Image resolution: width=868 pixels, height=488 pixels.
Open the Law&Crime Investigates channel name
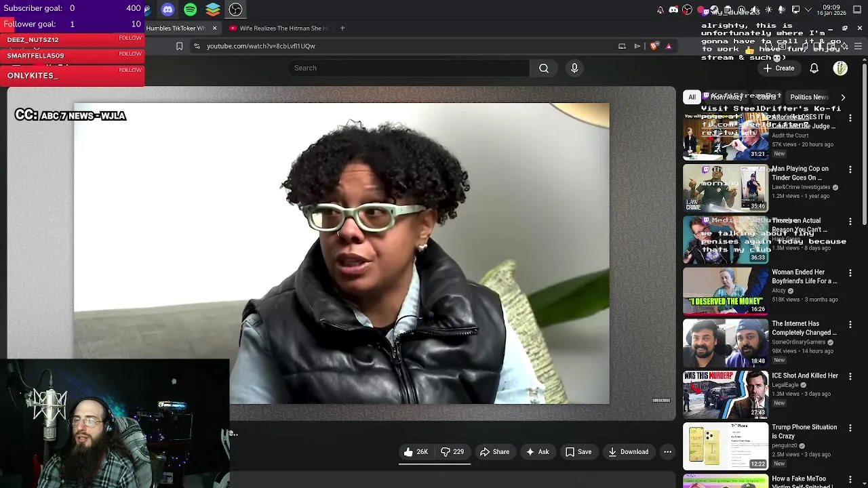click(x=801, y=187)
